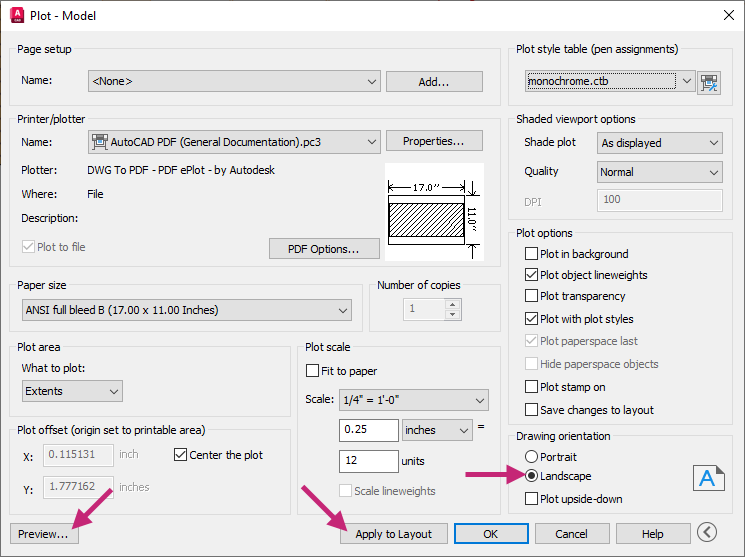
Task: Click the drawing orientation page icon
Action: (x=708, y=479)
